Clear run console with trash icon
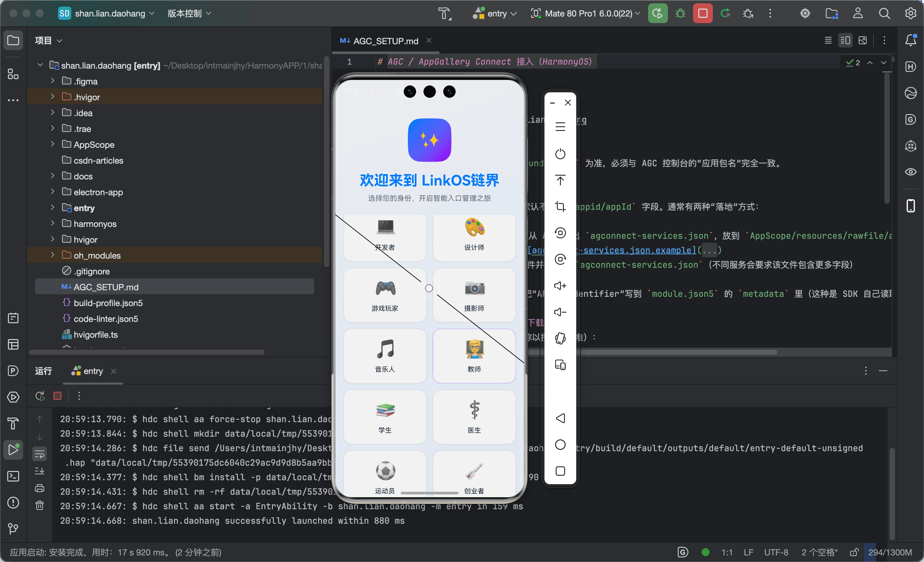Image resolution: width=924 pixels, height=562 pixels. (x=39, y=505)
